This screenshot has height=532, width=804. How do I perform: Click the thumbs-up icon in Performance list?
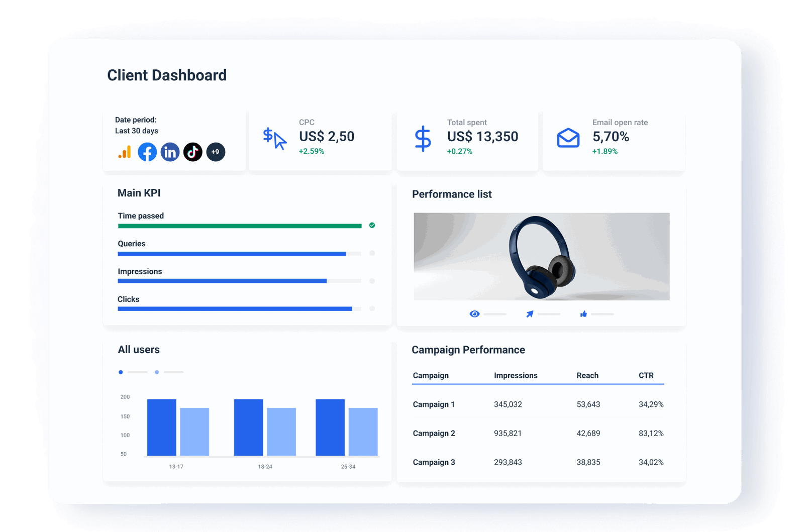click(x=583, y=313)
